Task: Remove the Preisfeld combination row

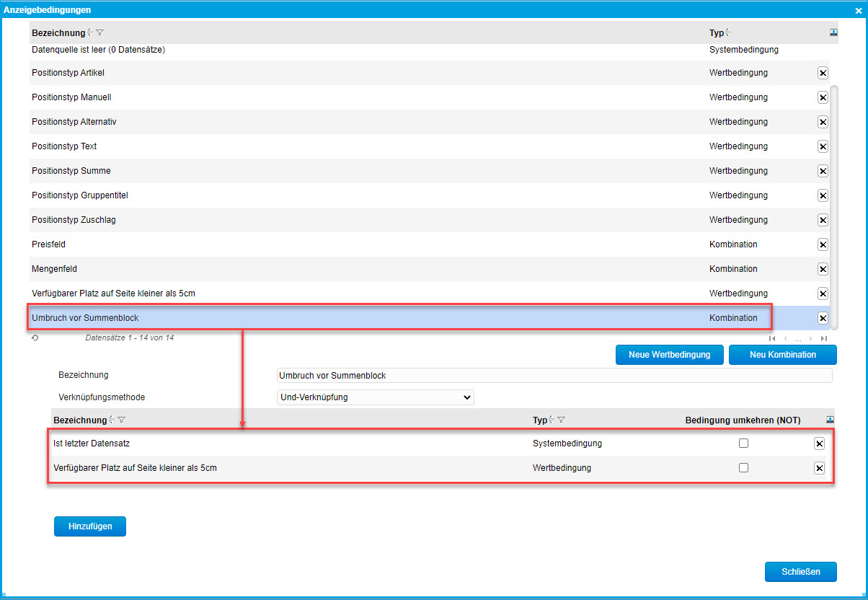Action: [823, 244]
